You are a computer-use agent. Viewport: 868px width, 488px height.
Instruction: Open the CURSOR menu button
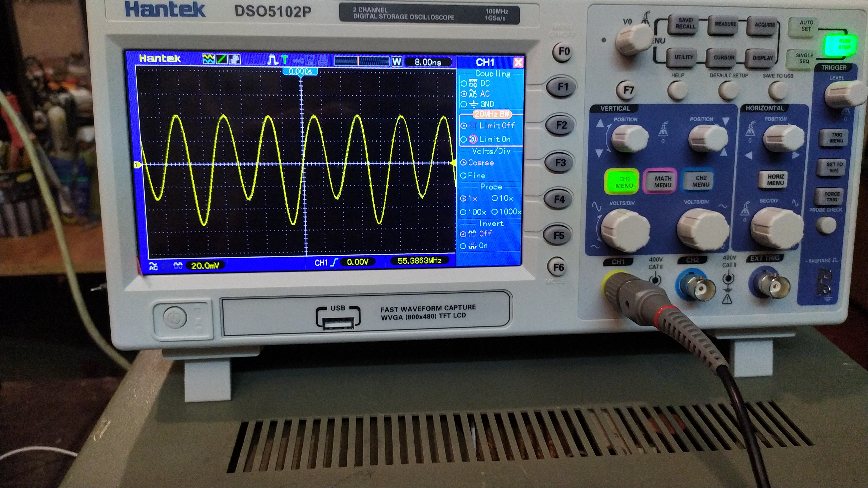tap(723, 57)
